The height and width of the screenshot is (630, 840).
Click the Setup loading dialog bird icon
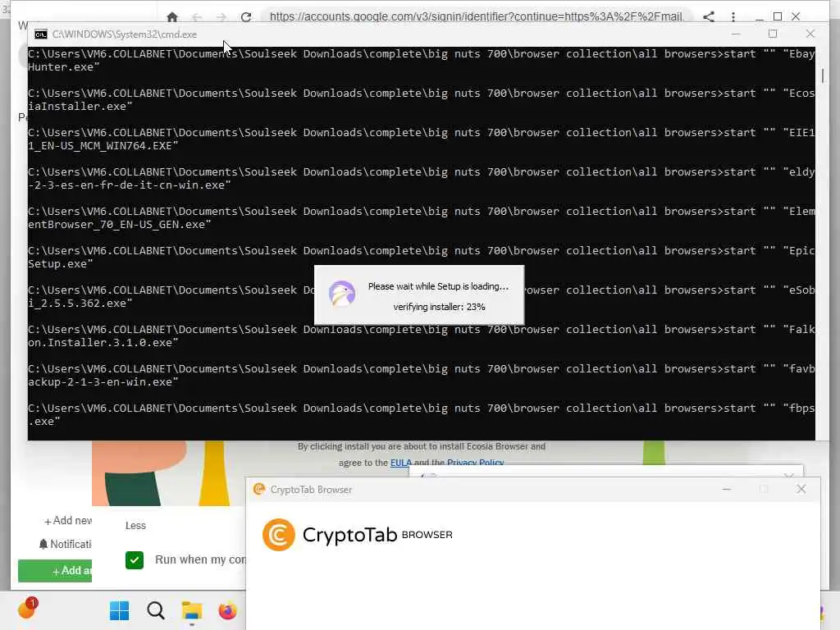pos(342,294)
